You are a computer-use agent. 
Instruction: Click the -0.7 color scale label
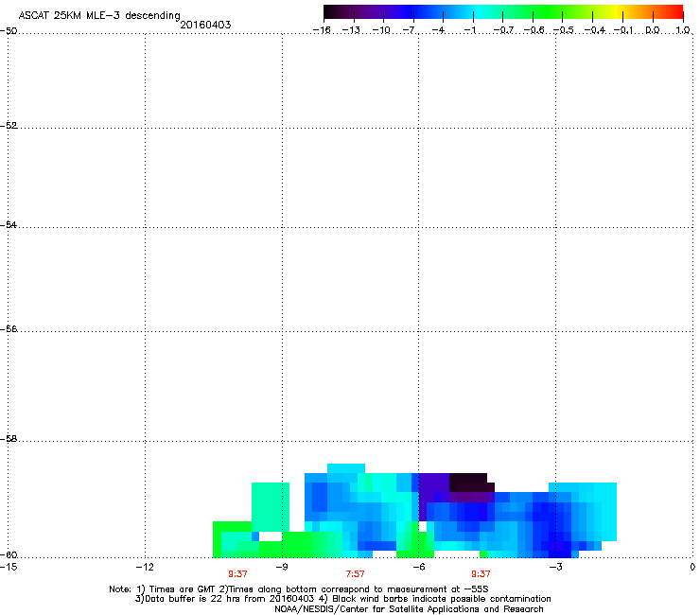tap(503, 30)
